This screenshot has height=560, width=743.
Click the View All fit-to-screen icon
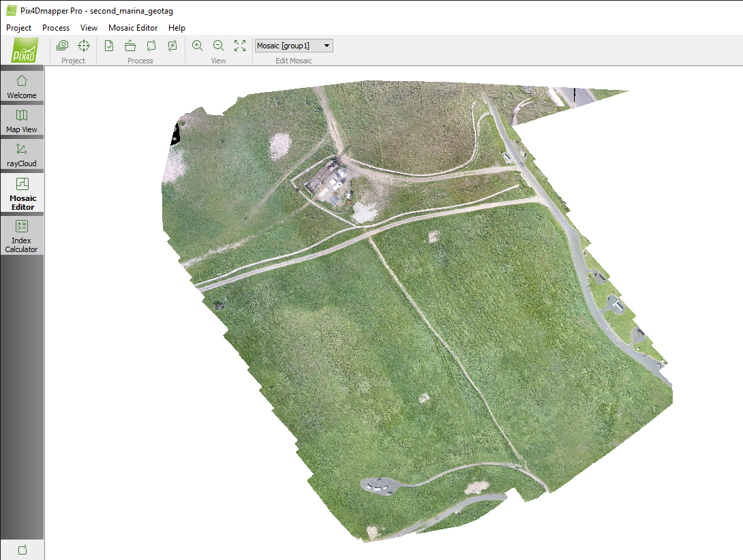[240, 46]
